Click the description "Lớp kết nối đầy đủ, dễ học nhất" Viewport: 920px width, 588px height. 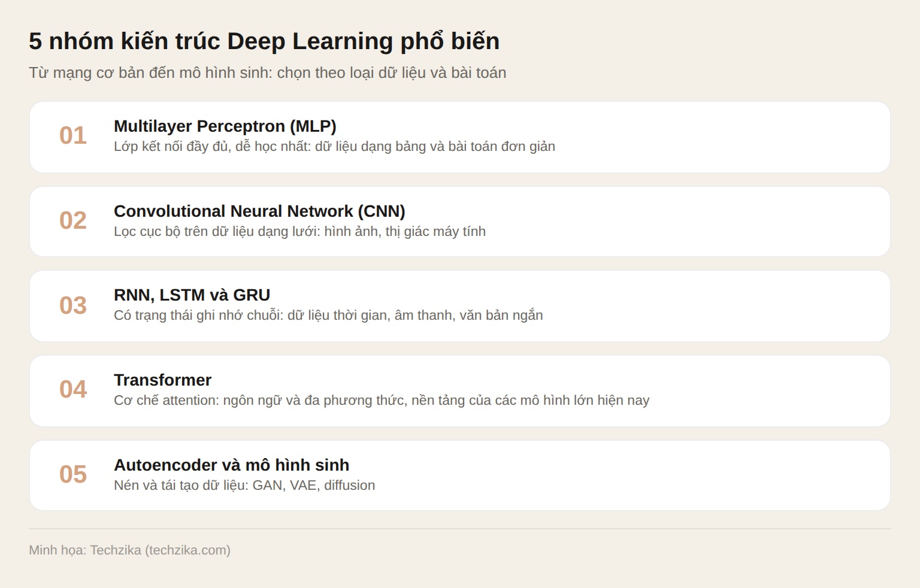pyautogui.click(x=334, y=147)
